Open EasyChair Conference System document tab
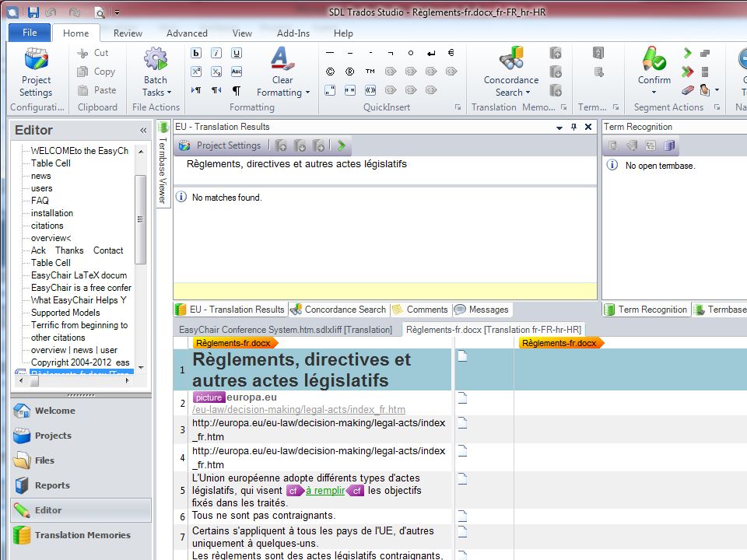 (286, 330)
